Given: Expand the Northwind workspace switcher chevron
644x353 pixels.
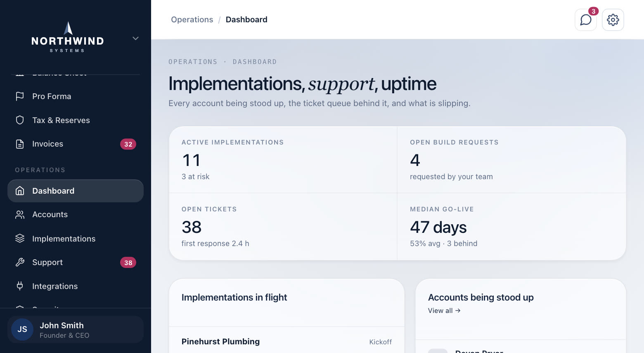Looking at the screenshot, I should [135, 38].
